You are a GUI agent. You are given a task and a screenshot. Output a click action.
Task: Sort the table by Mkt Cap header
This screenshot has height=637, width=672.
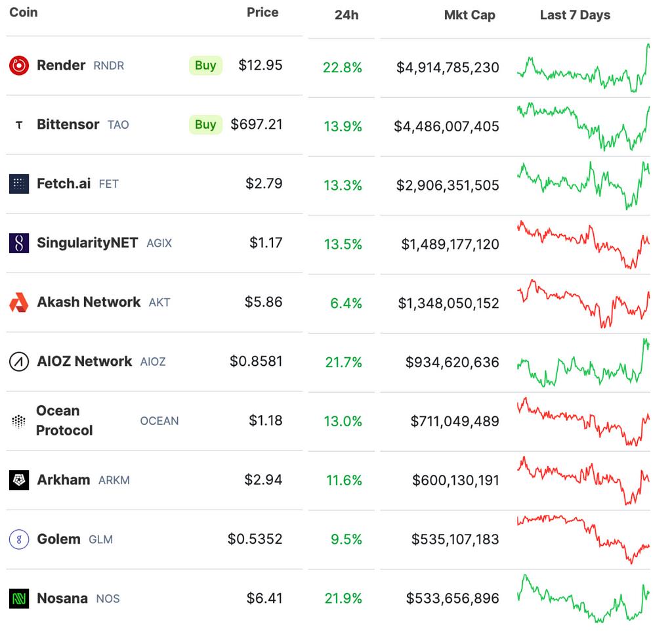pyautogui.click(x=469, y=15)
